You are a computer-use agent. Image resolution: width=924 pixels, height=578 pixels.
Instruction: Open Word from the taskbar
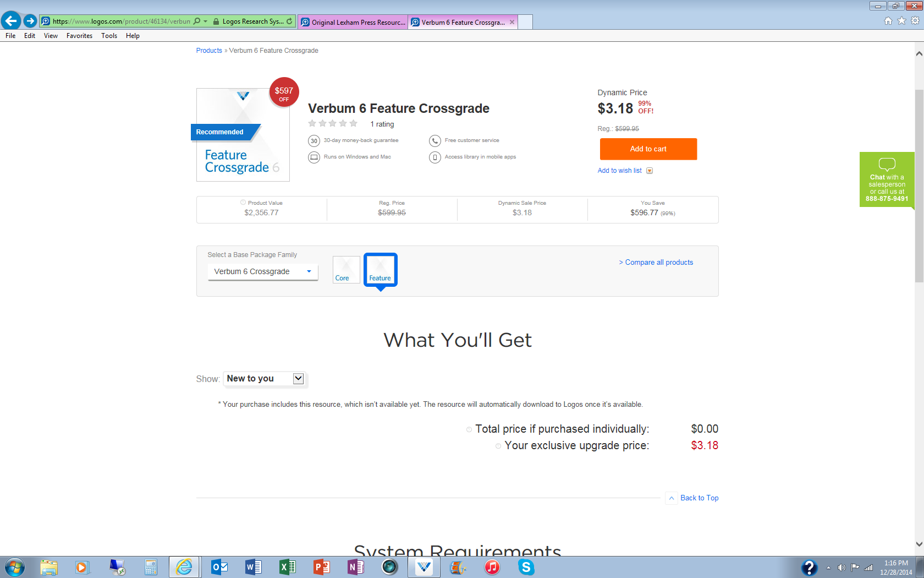(x=254, y=567)
